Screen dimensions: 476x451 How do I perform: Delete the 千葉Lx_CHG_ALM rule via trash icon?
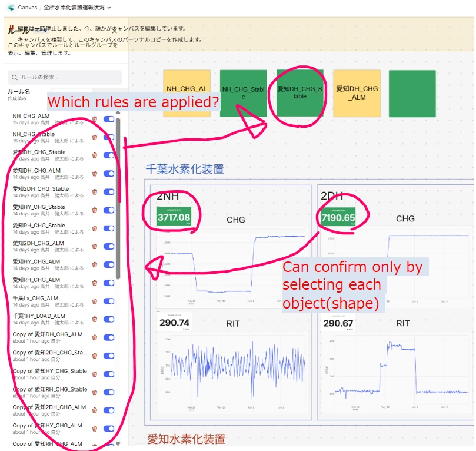point(95,301)
